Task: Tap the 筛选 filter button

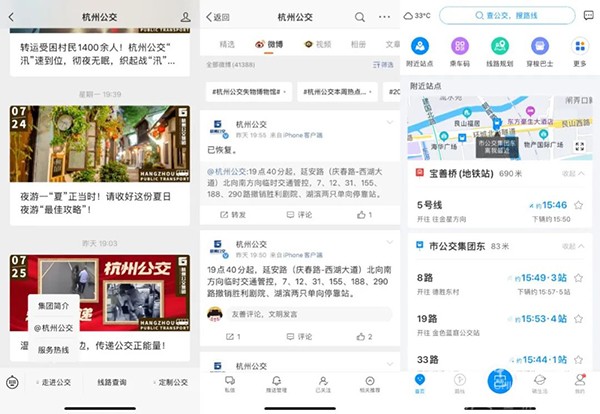Action: coord(383,65)
